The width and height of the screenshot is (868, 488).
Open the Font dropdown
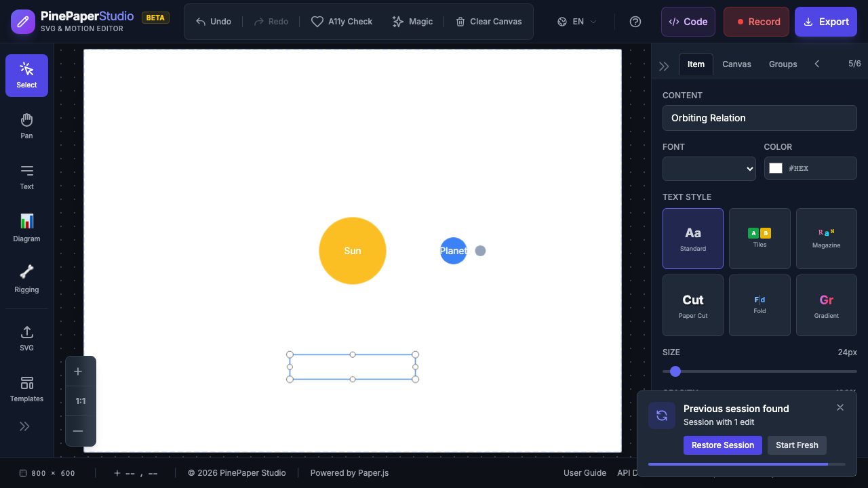point(709,169)
